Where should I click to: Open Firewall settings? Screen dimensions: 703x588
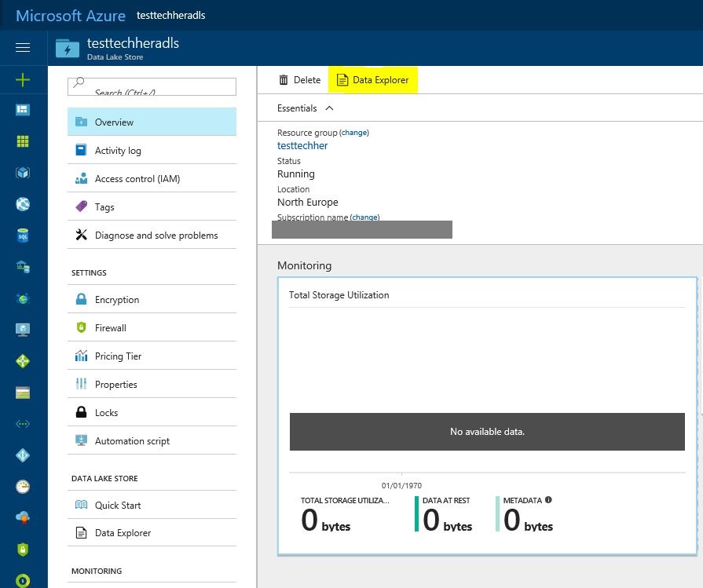[x=152, y=327]
